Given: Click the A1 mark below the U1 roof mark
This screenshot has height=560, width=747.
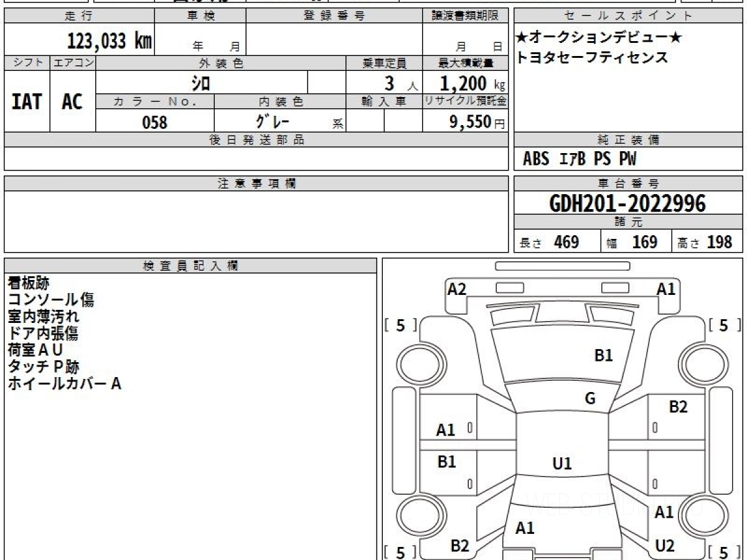Looking at the screenshot, I should point(525,528).
